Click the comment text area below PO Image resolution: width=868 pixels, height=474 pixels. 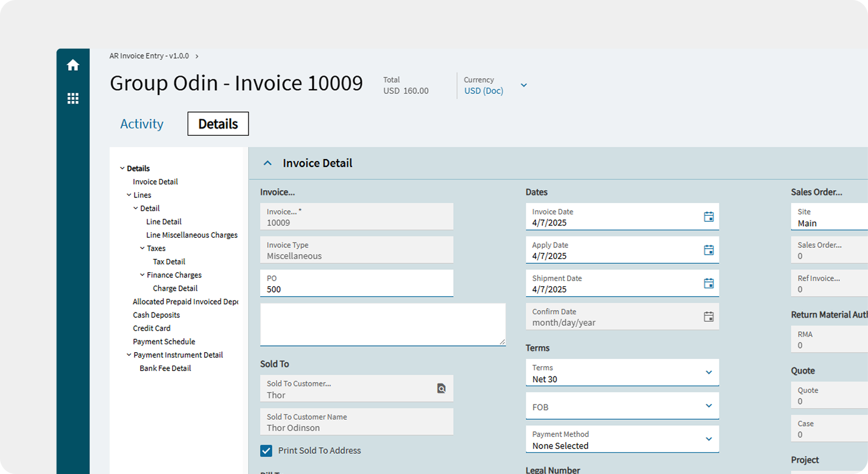click(383, 325)
